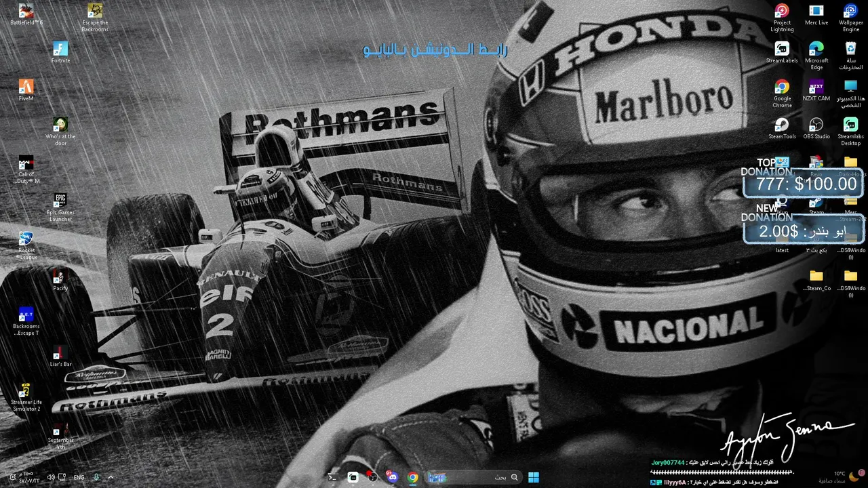
Task: Select the This PC desktop icon
Action: point(851,94)
